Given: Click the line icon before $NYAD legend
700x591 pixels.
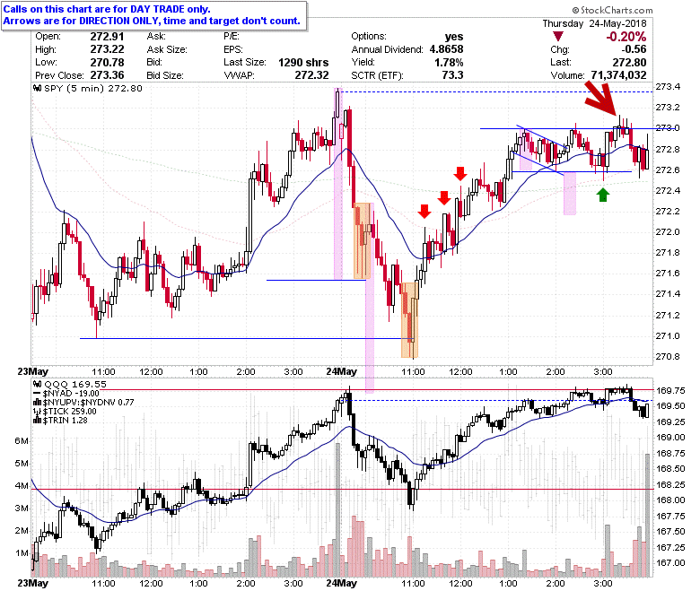Looking at the screenshot, I should click(38, 394).
